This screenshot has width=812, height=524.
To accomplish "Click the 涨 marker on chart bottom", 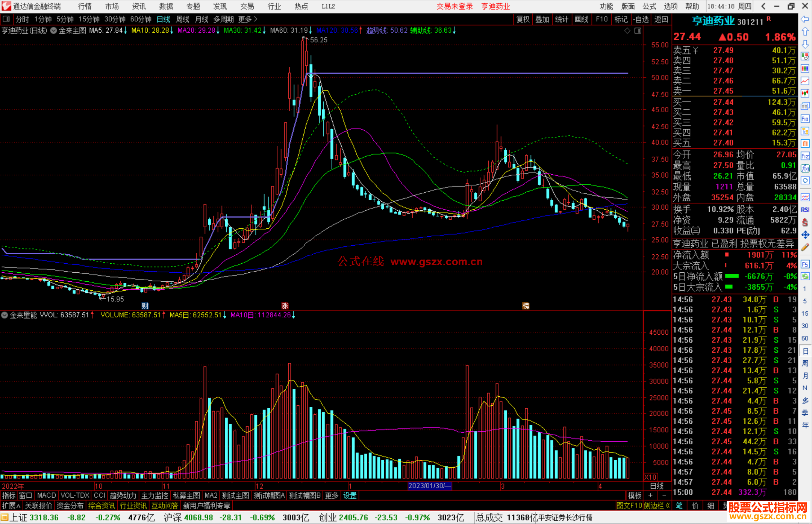I will [x=285, y=306].
